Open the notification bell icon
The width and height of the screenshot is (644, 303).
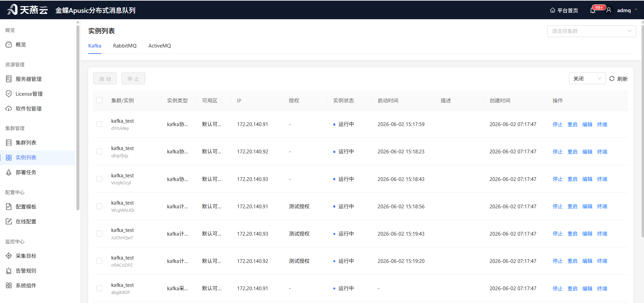(x=592, y=10)
